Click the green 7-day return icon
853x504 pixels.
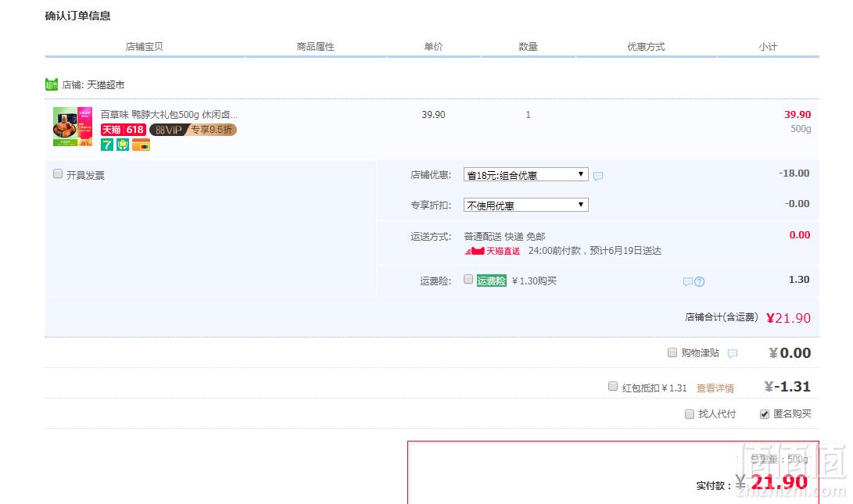pos(106,145)
